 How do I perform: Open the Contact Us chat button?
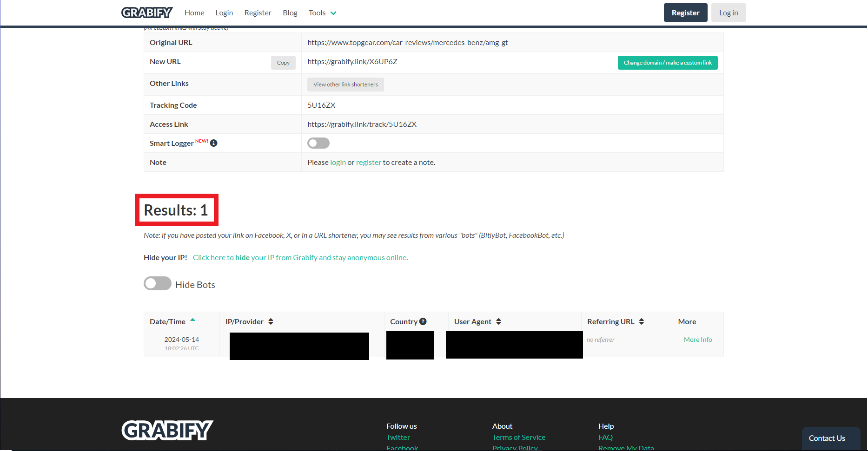click(x=831, y=438)
